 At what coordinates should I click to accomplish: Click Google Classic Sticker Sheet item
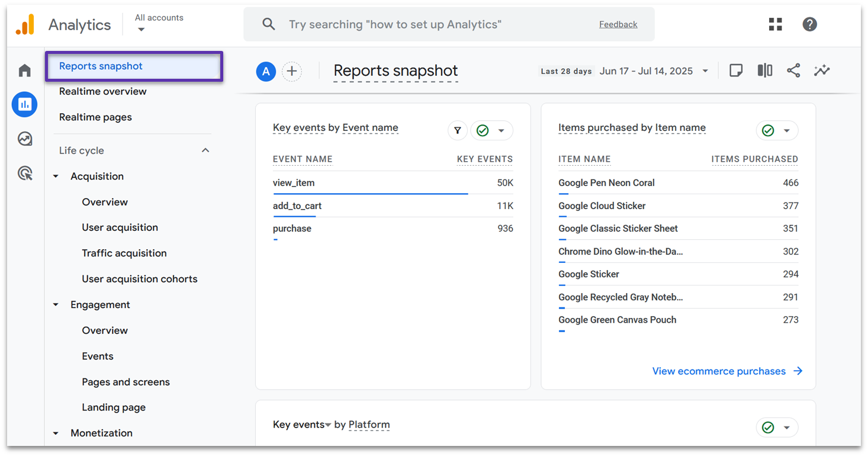[618, 229]
